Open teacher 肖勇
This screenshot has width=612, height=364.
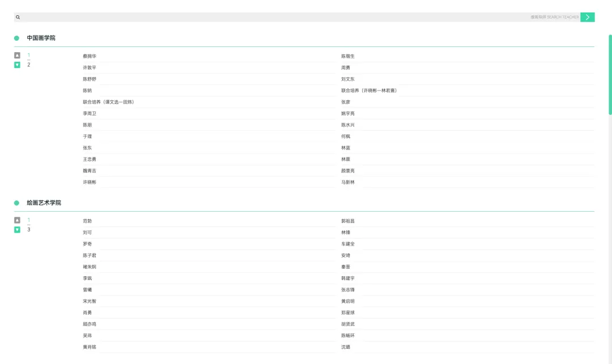tap(87, 312)
